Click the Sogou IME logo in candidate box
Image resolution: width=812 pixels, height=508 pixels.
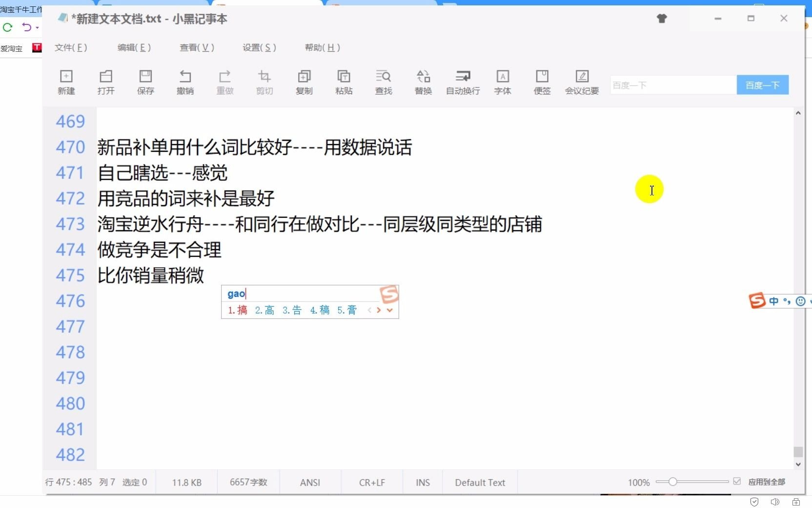click(x=389, y=294)
